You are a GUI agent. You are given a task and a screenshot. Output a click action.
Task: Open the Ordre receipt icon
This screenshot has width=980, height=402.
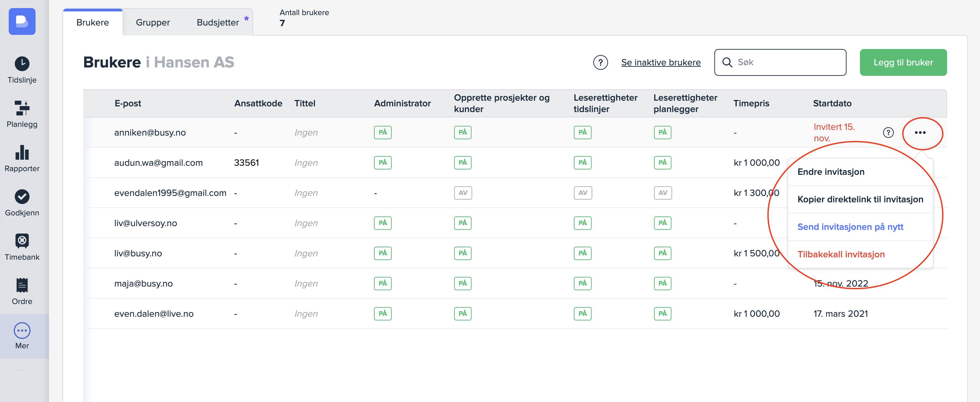pos(22,285)
